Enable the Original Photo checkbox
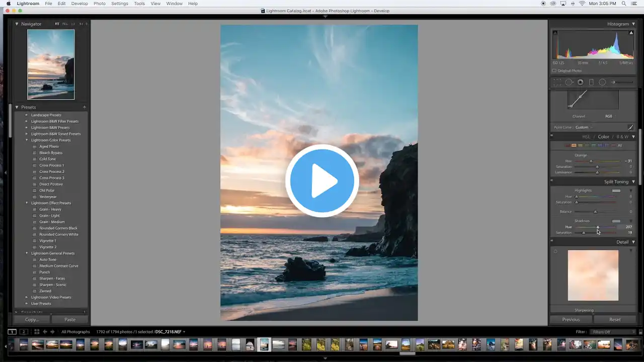 (554, 71)
